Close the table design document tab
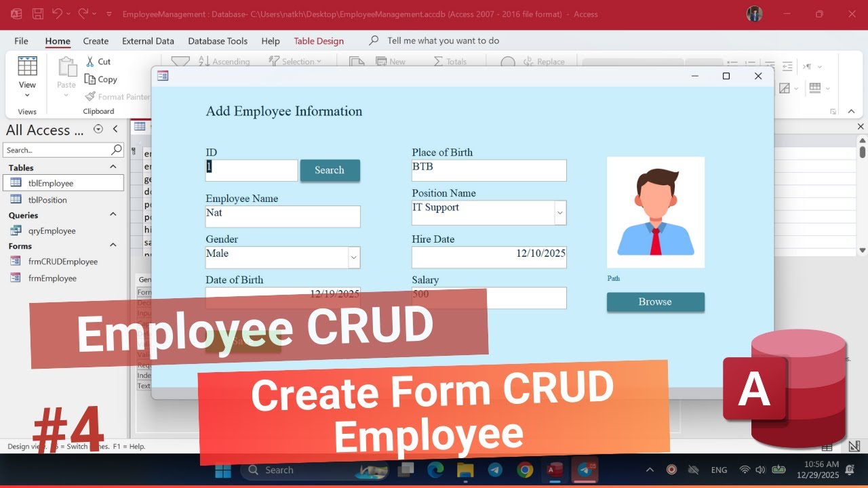The height and width of the screenshot is (488, 868). [x=861, y=127]
